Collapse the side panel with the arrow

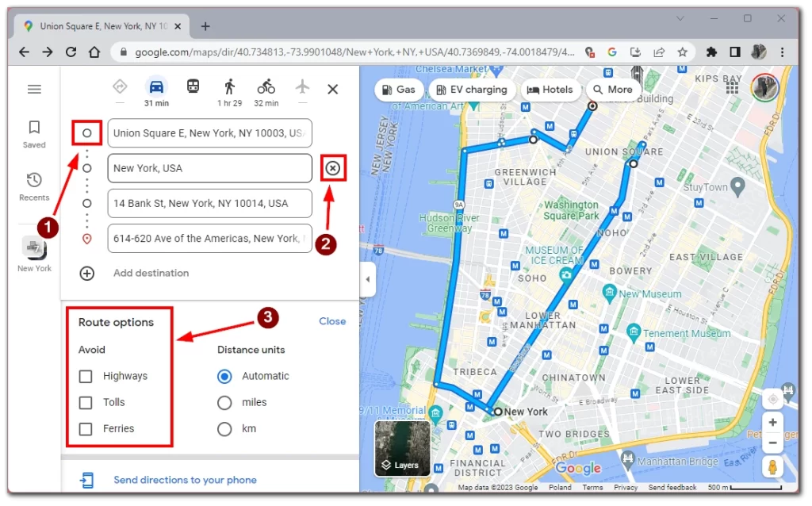pos(368,280)
